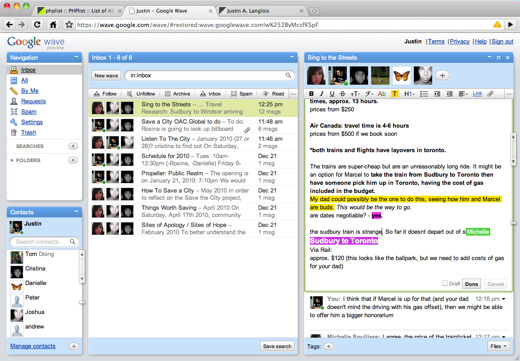Open heading style H1 dropdown
This screenshot has width=520, height=361.
[409, 94]
